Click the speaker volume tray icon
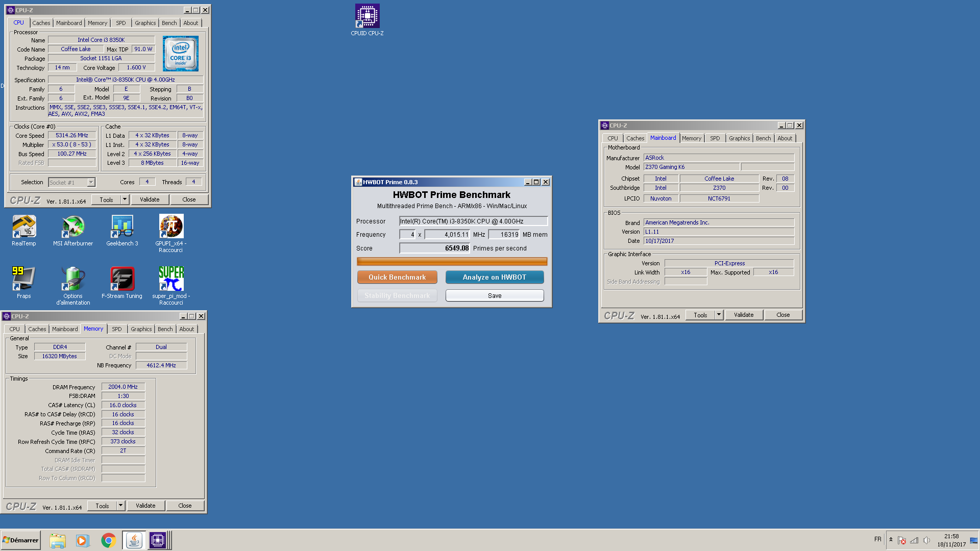980x551 pixels. (926, 540)
